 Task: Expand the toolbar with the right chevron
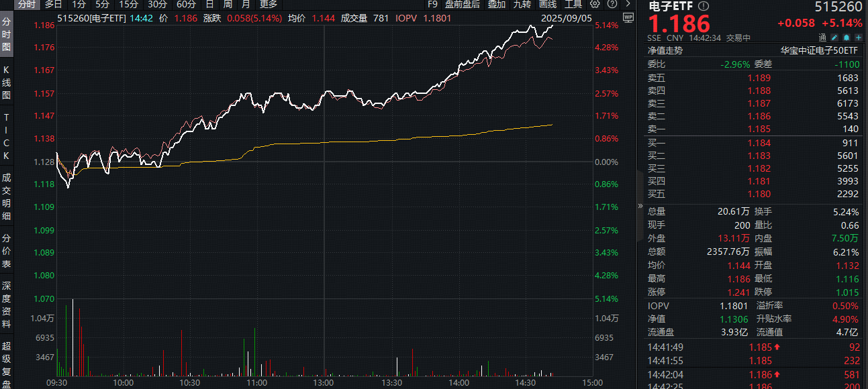pyautogui.click(x=628, y=5)
